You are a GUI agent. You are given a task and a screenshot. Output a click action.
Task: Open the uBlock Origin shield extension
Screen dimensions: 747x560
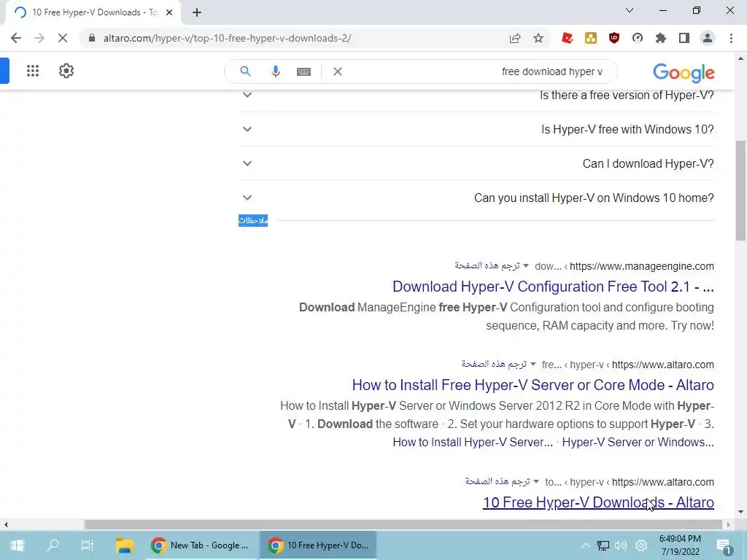(x=614, y=38)
